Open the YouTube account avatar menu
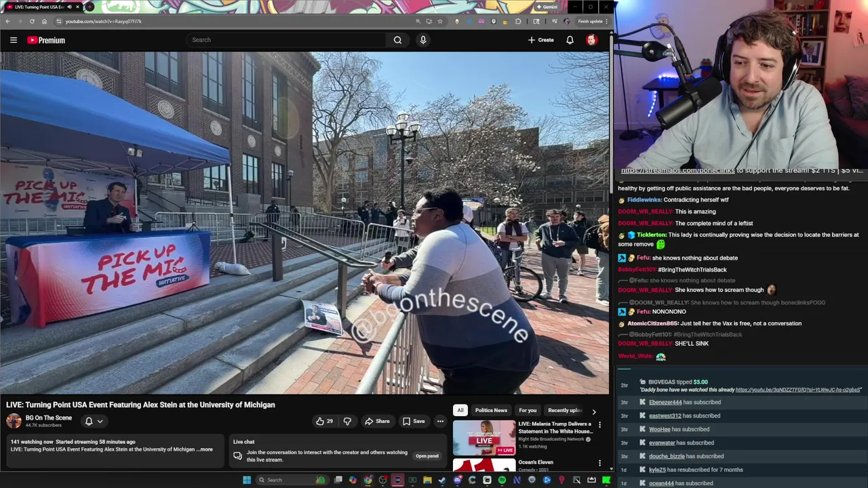 pyautogui.click(x=591, y=40)
